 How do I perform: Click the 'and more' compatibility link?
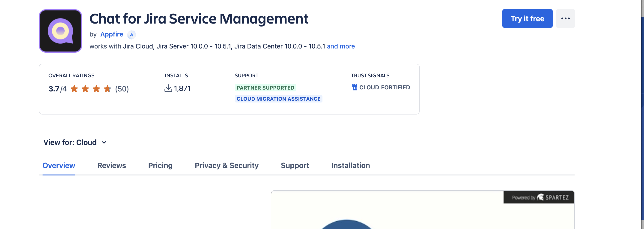[x=341, y=46]
